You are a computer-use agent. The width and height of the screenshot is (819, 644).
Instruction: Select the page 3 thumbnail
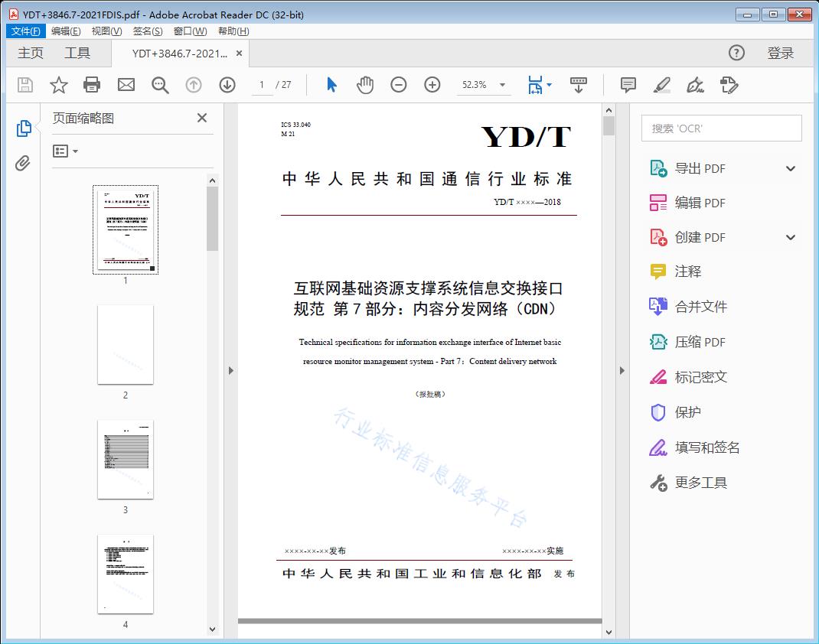point(125,459)
